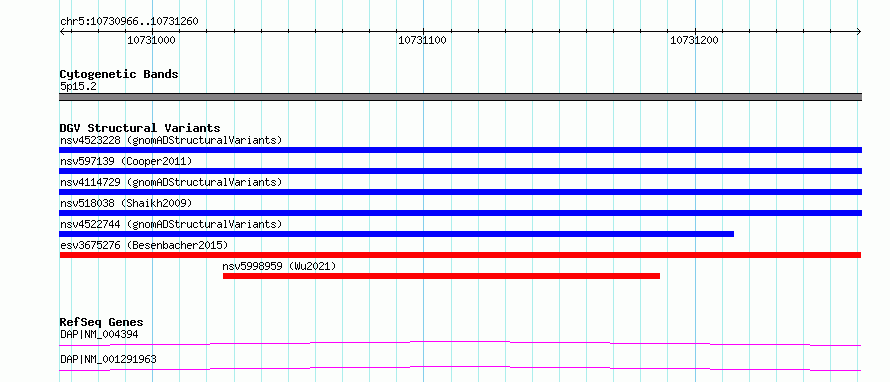Image resolution: width=890 pixels, height=382 pixels.
Task: Open the nsv518038 (Shaikh2009) label
Action: click(x=126, y=203)
